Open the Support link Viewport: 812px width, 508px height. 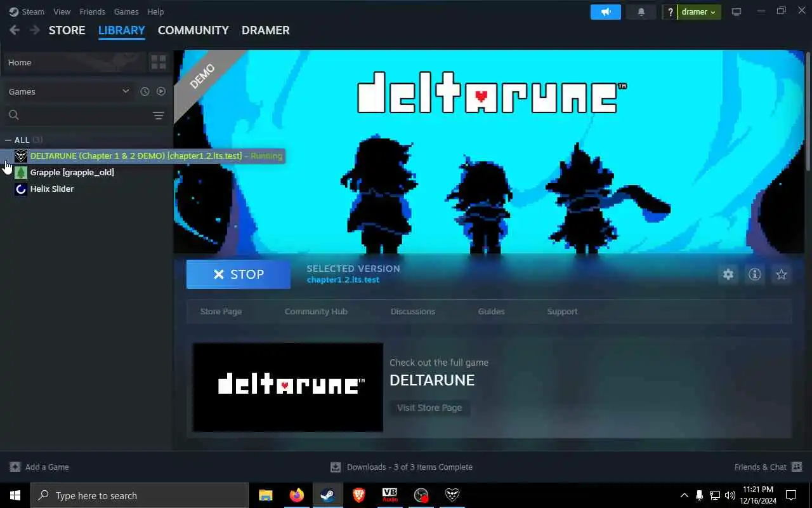[563, 311]
